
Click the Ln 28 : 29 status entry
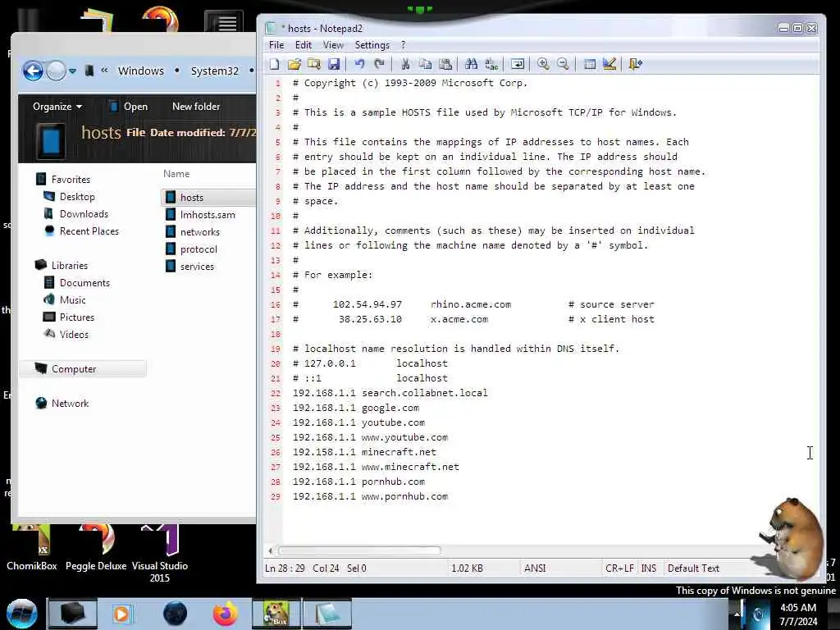pos(285,568)
